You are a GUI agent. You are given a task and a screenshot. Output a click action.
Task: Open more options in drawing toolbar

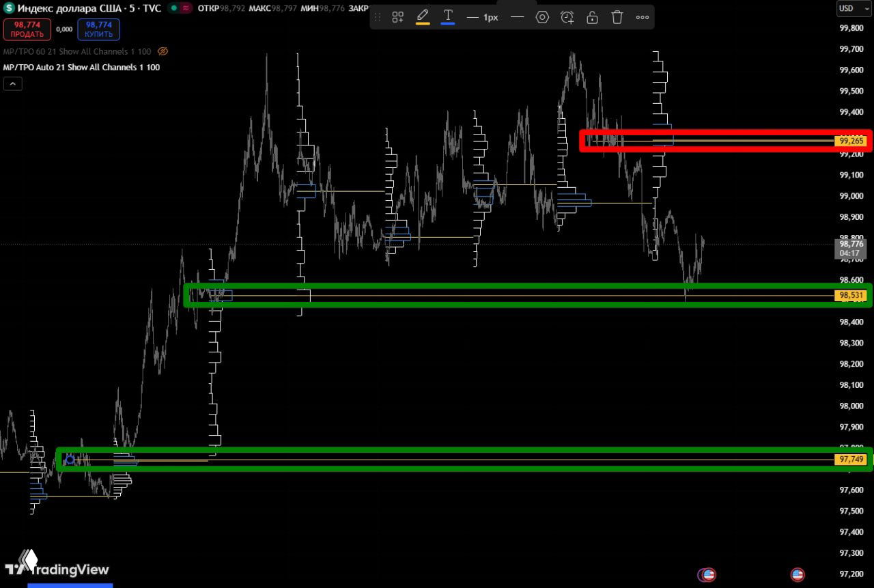pyautogui.click(x=643, y=17)
